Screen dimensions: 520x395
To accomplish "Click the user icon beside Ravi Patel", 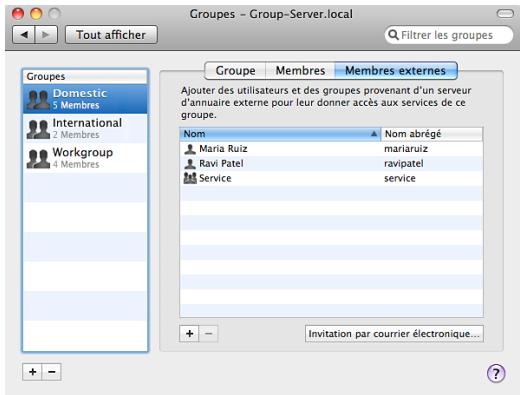I will [x=190, y=163].
